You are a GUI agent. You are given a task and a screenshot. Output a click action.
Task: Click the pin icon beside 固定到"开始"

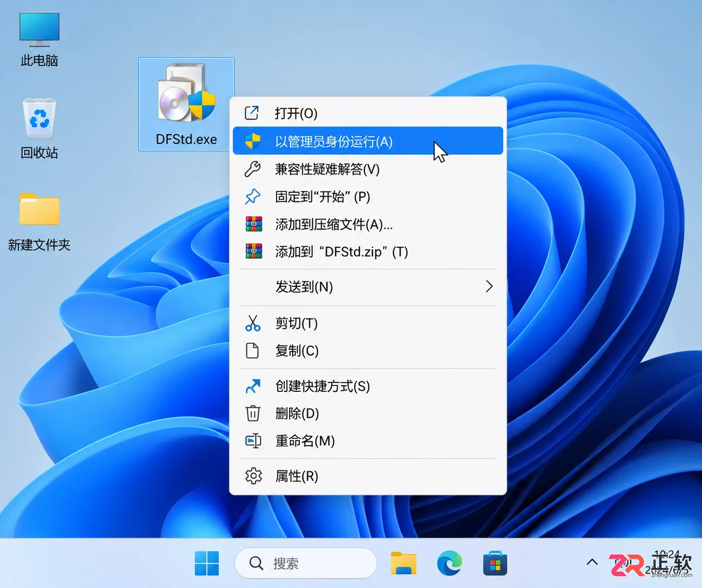[x=253, y=196]
